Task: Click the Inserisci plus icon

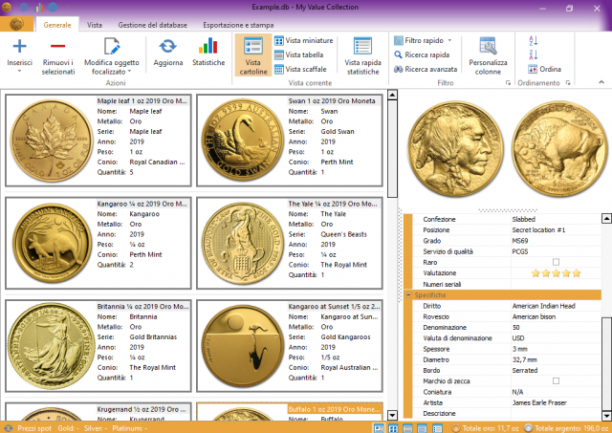Action: pyautogui.click(x=20, y=46)
